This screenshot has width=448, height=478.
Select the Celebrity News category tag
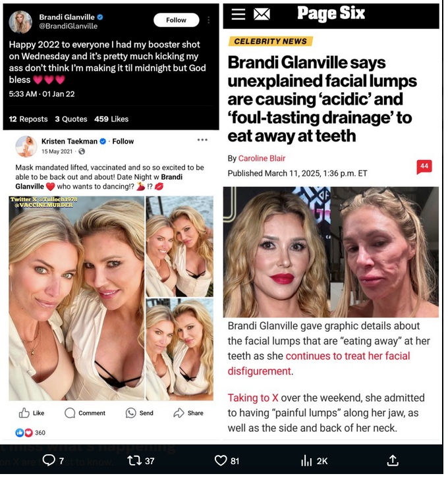271,41
